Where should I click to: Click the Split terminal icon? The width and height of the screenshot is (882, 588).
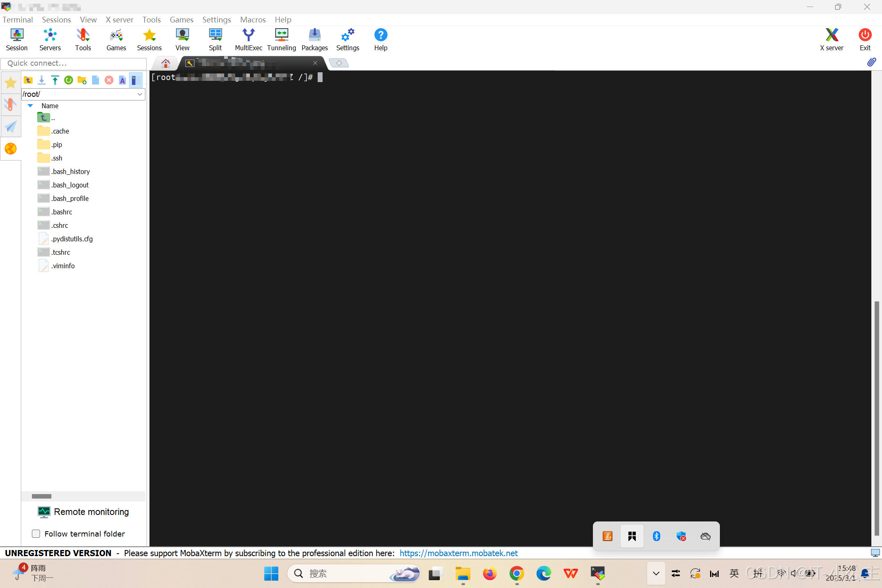215,40
